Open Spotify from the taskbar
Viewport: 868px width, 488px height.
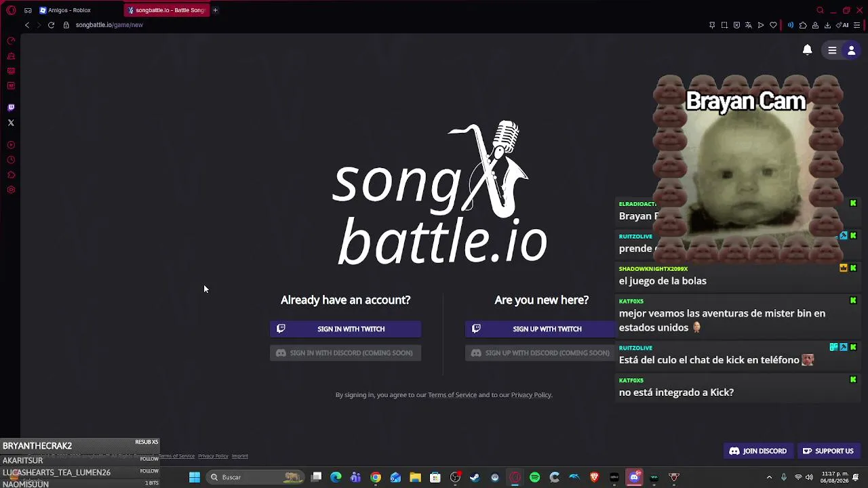click(x=534, y=477)
